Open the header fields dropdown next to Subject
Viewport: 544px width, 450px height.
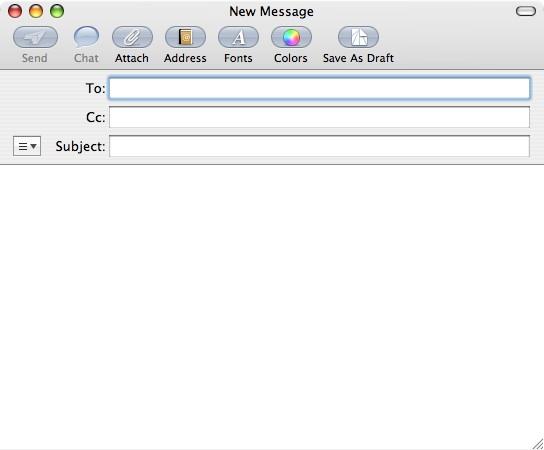[27, 146]
